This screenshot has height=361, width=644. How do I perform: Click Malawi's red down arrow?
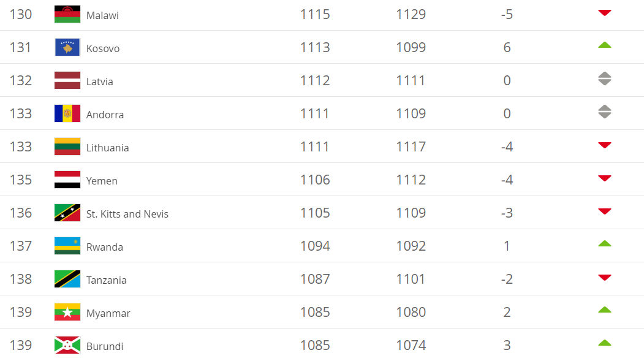605,12
